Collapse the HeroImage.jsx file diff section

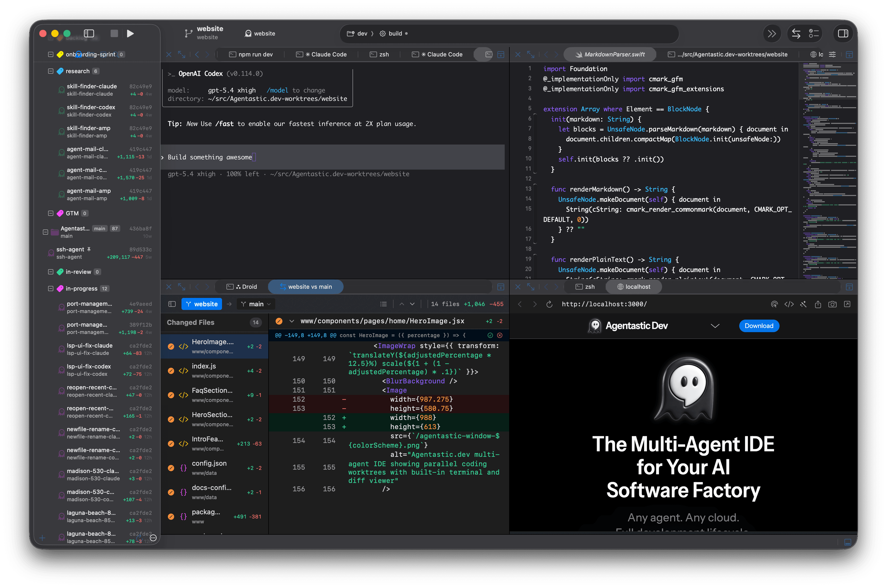pos(292,321)
